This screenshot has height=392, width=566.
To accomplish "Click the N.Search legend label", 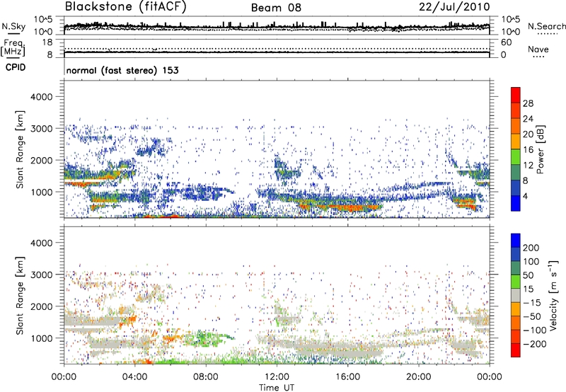I will tap(546, 26).
